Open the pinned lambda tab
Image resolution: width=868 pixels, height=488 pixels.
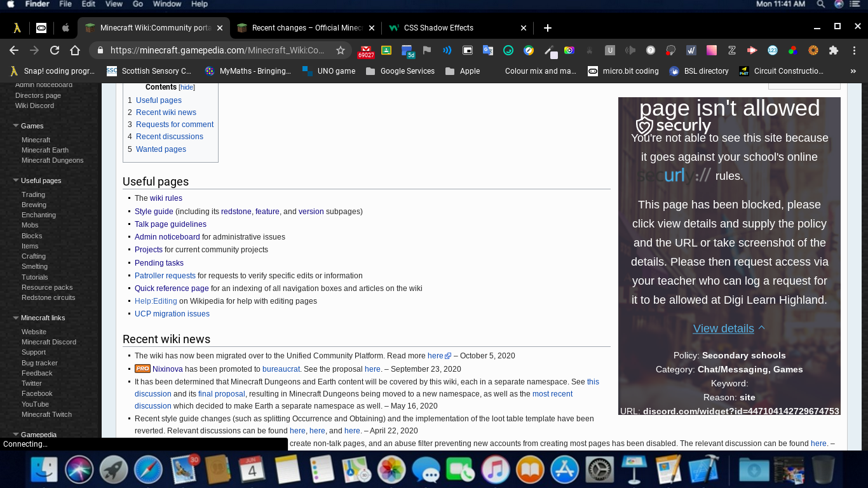[17, 28]
